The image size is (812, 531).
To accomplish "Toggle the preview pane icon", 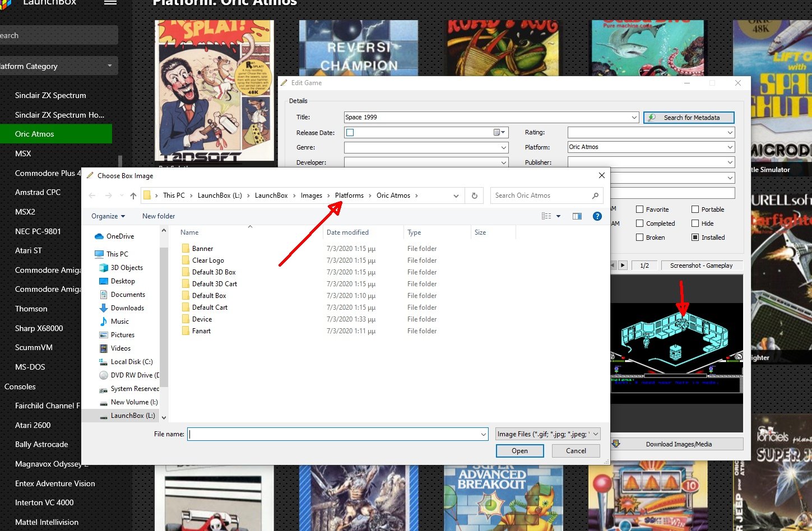I will point(577,216).
